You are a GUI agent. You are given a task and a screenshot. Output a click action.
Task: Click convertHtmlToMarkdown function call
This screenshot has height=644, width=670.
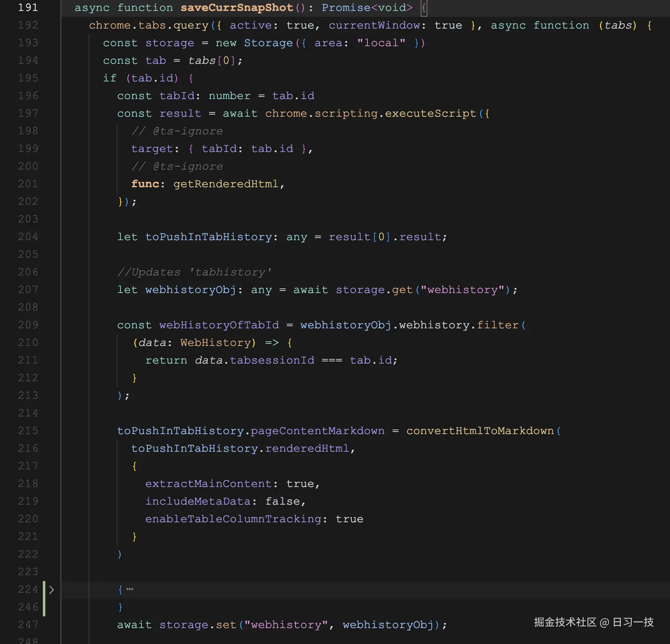tap(480, 431)
